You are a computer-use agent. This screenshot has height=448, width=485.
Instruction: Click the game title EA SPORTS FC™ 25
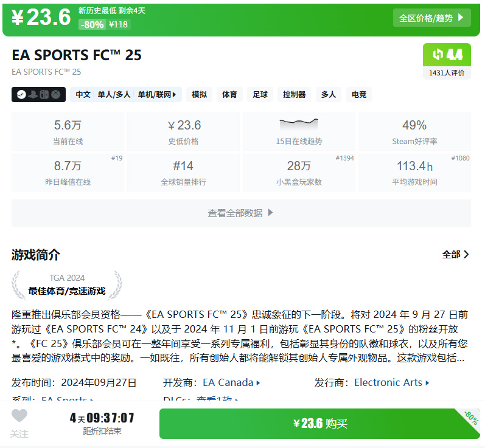point(77,55)
